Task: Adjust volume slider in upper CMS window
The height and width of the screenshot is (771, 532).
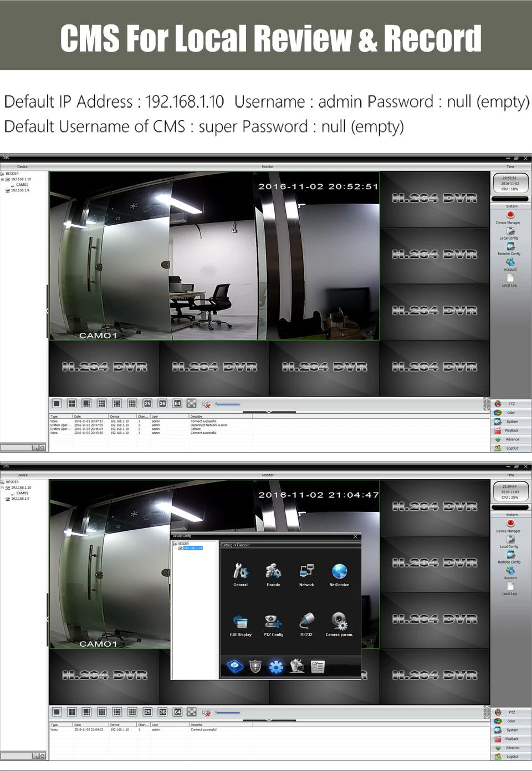Action: tap(227, 404)
